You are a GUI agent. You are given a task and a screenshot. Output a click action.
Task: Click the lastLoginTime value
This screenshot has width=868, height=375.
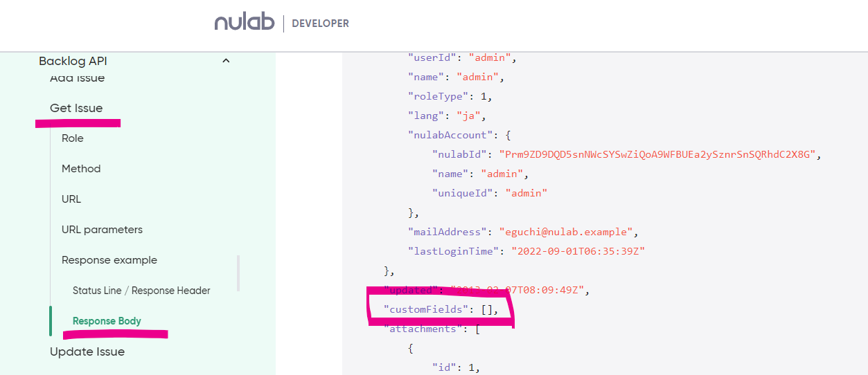(x=578, y=252)
